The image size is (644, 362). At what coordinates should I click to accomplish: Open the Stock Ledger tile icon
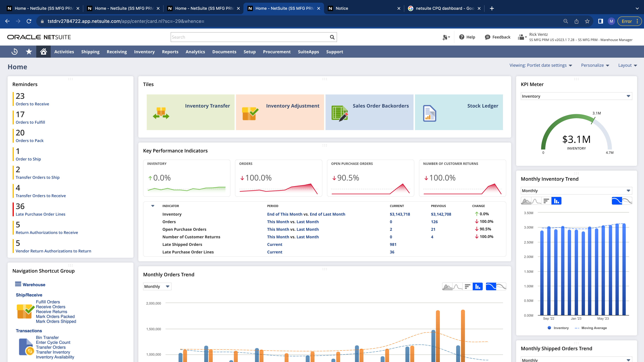click(x=429, y=113)
